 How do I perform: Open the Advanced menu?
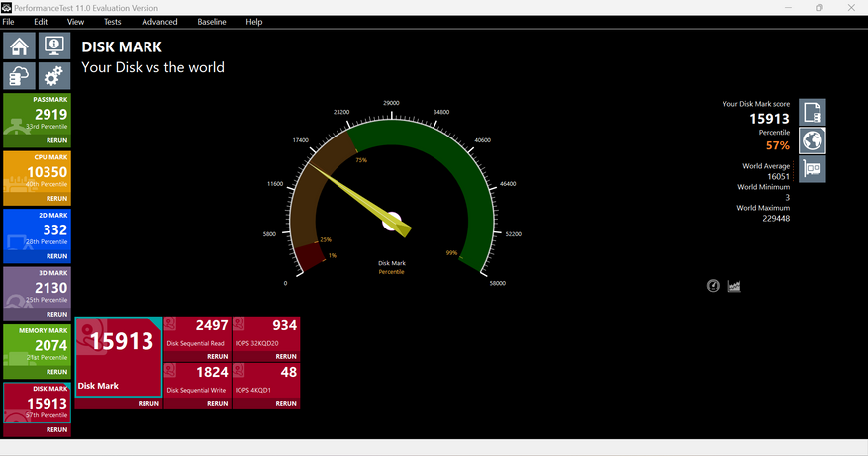[159, 22]
